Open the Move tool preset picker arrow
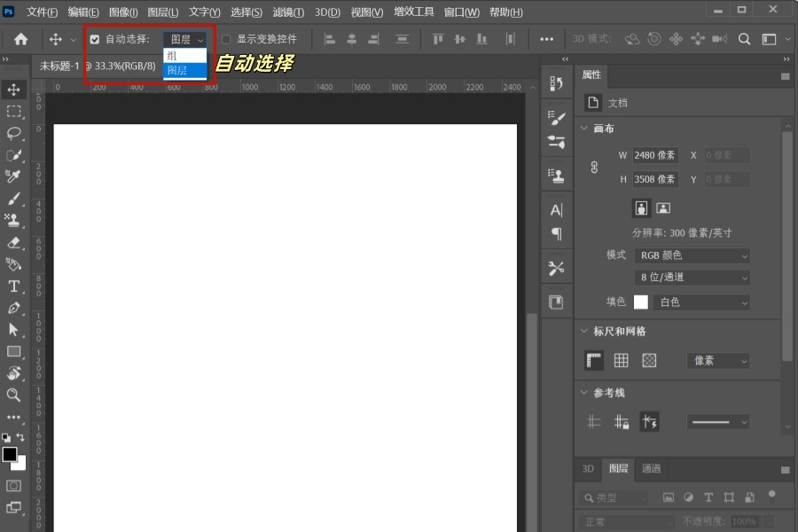Viewport: 798px width, 532px height. click(74, 39)
